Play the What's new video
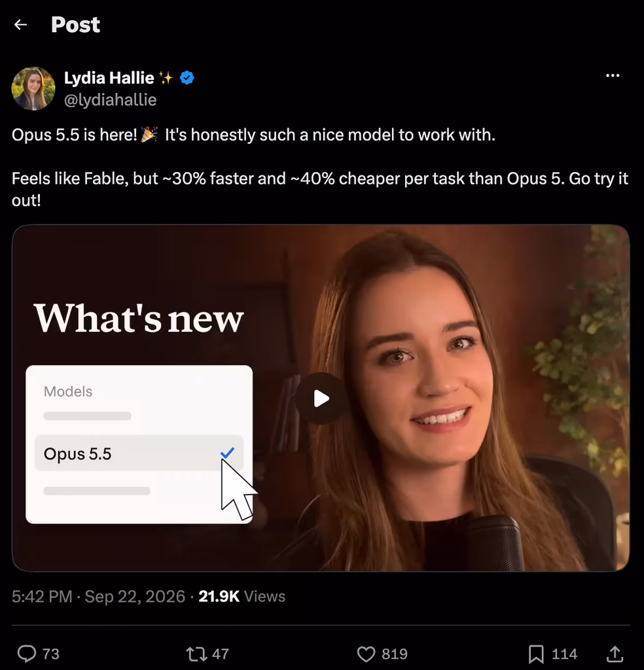This screenshot has height=670, width=644. coord(321,398)
